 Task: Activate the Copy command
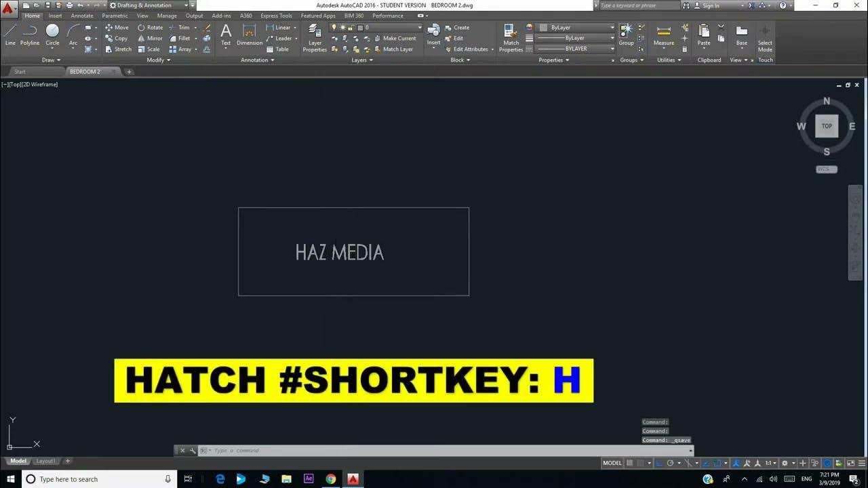(117, 39)
